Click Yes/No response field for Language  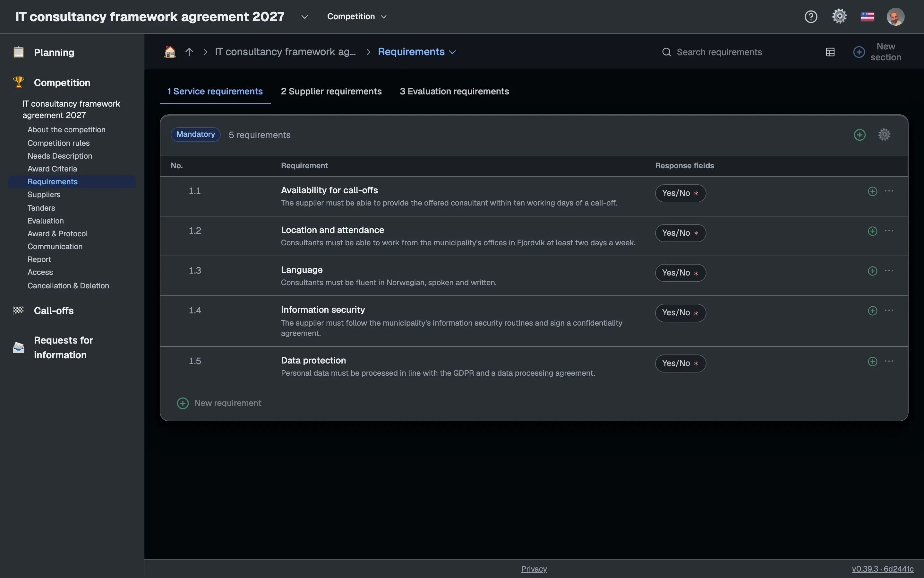point(680,273)
